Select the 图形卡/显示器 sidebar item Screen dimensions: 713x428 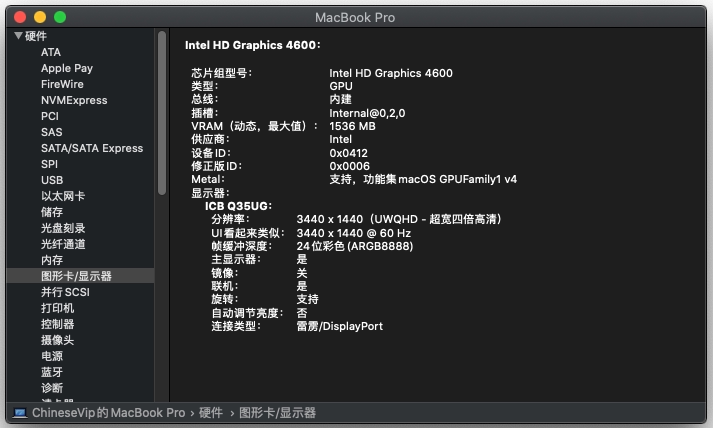pyautogui.click(x=76, y=276)
